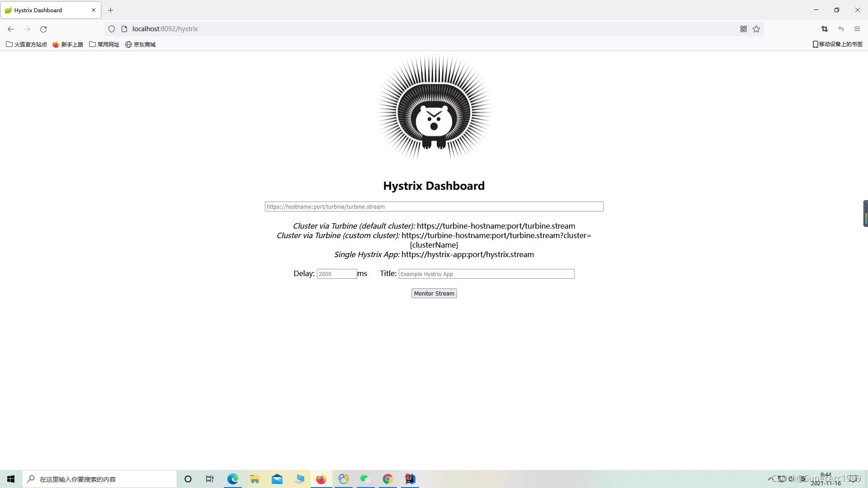This screenshot has height=488, width=868.
Task: Click the back navigation arrow
Action: (x=11, y=29)
